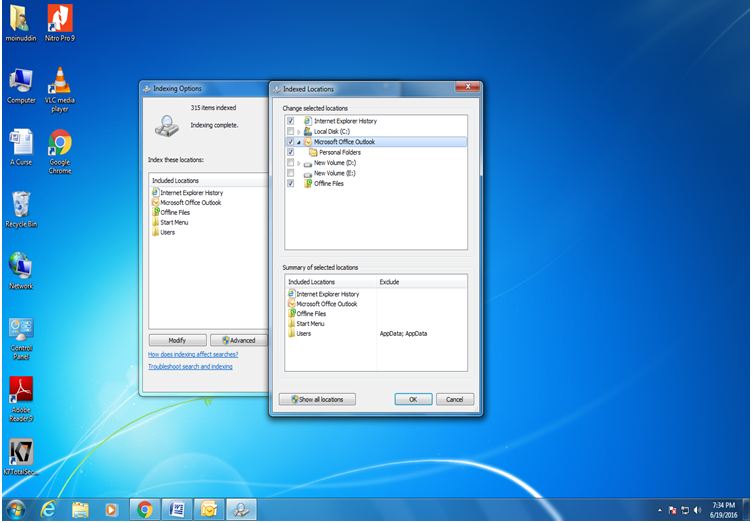Uncheck the Personal Folders checkbox

tap(291, 152)
